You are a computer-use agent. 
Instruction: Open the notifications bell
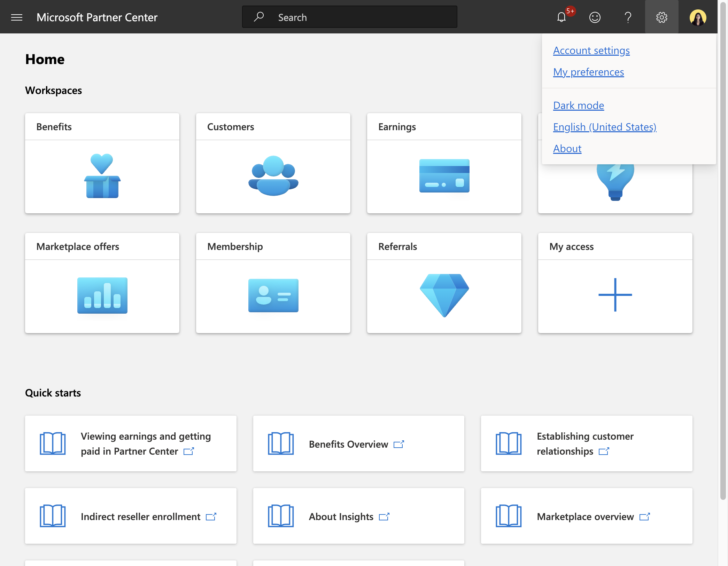[562, 17]
